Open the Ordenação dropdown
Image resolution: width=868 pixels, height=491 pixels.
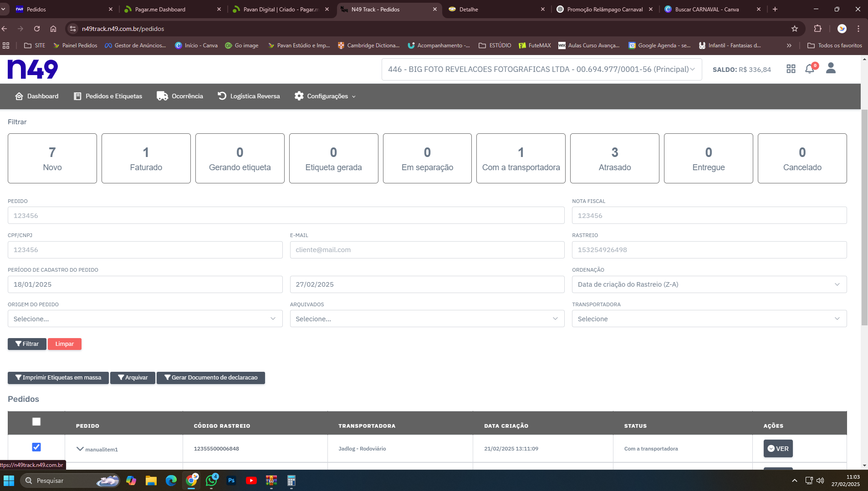point(709,284)
